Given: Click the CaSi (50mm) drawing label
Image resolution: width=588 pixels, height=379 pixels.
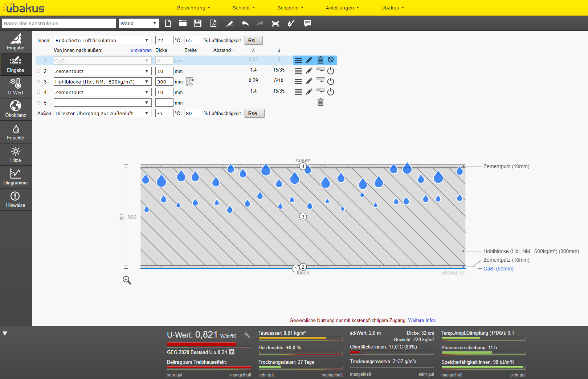Looking at the screenshot, I should point(498,269).
